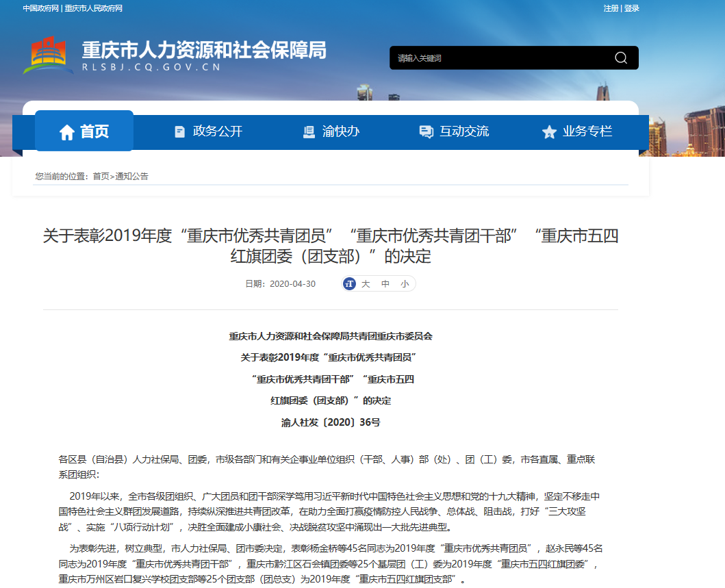
Task: Open the 中国政府网 link at top
Action: pos(40,8)
